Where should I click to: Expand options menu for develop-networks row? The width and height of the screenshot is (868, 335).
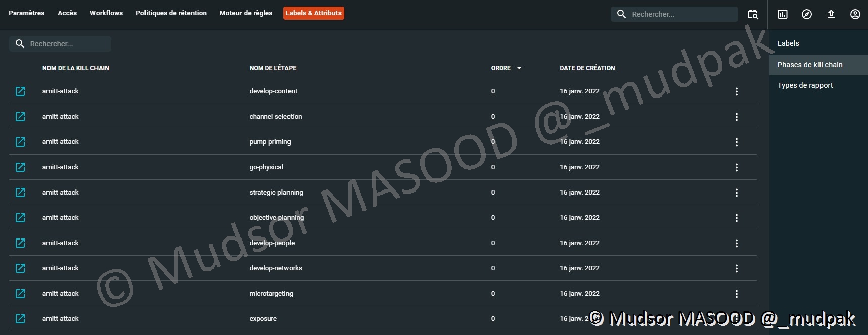pos(736,268)
